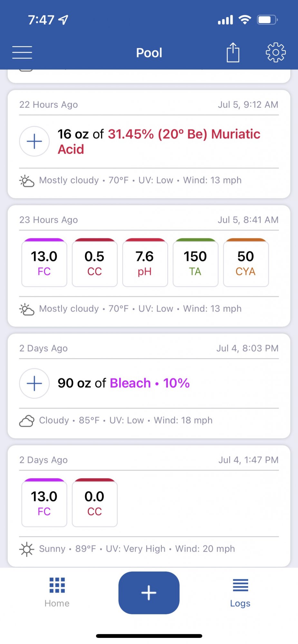This screenshot has height=644, width=298.
Task: Select the 13.0 FC tile from Jul 5
Action: (44, 263)
